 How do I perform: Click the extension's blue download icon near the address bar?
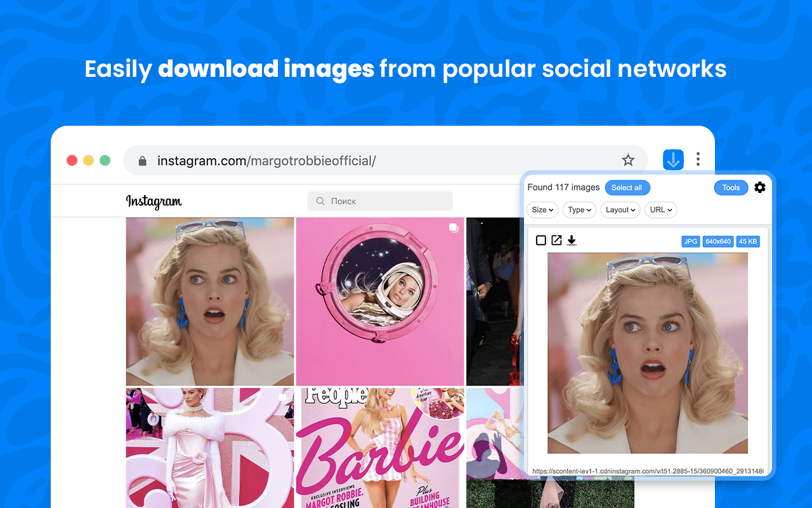coord(672,159)
